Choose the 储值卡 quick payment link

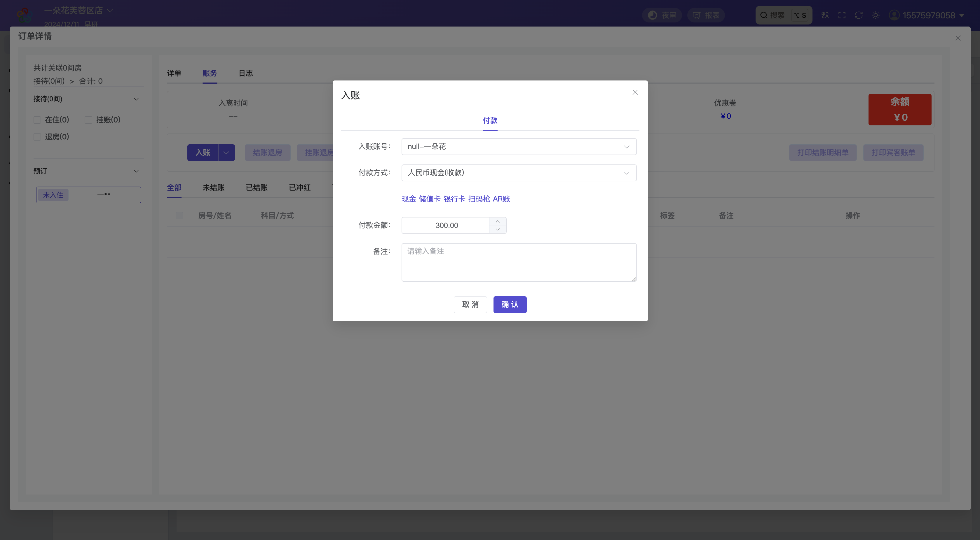point(430,199)
